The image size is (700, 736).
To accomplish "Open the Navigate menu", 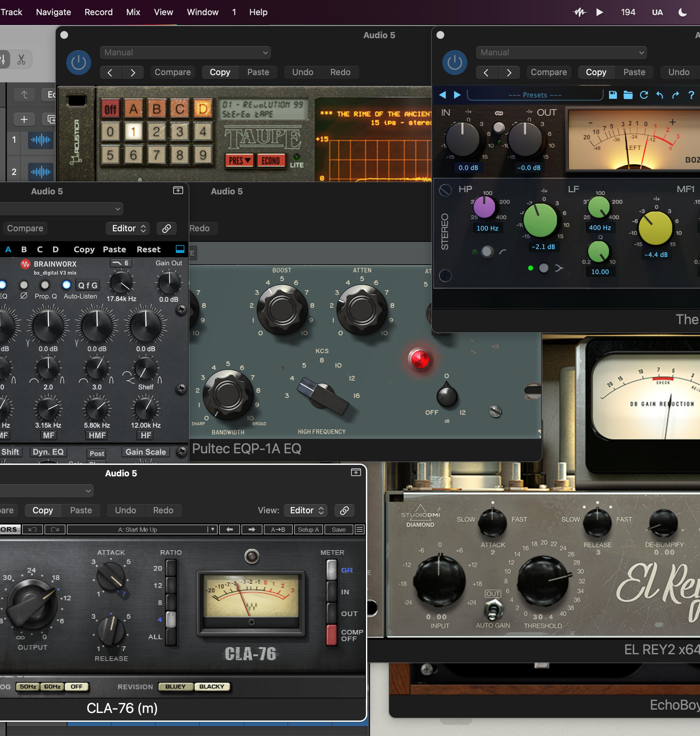I will 53,12.
